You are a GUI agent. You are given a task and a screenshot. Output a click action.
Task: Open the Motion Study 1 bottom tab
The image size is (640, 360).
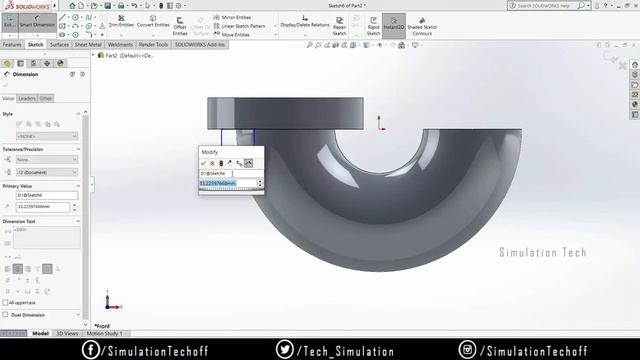(104, 333)
